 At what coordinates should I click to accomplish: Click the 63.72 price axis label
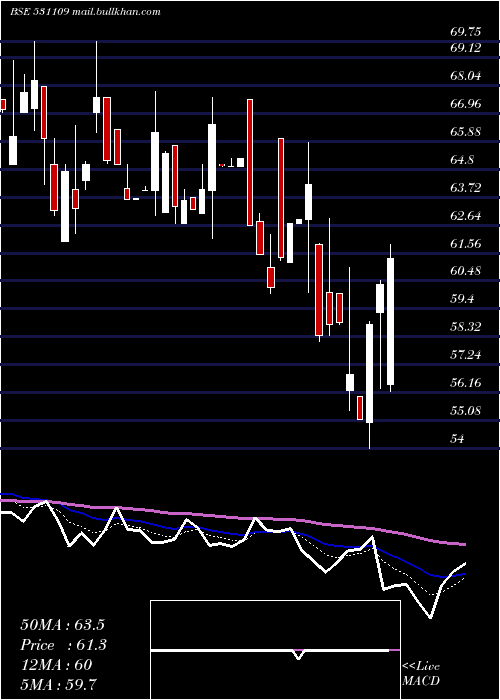pyautogui.click(x=466, y=188)
